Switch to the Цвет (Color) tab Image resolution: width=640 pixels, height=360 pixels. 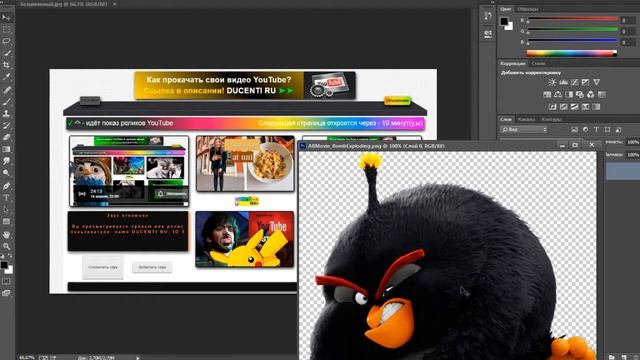[x=506, y=9]
